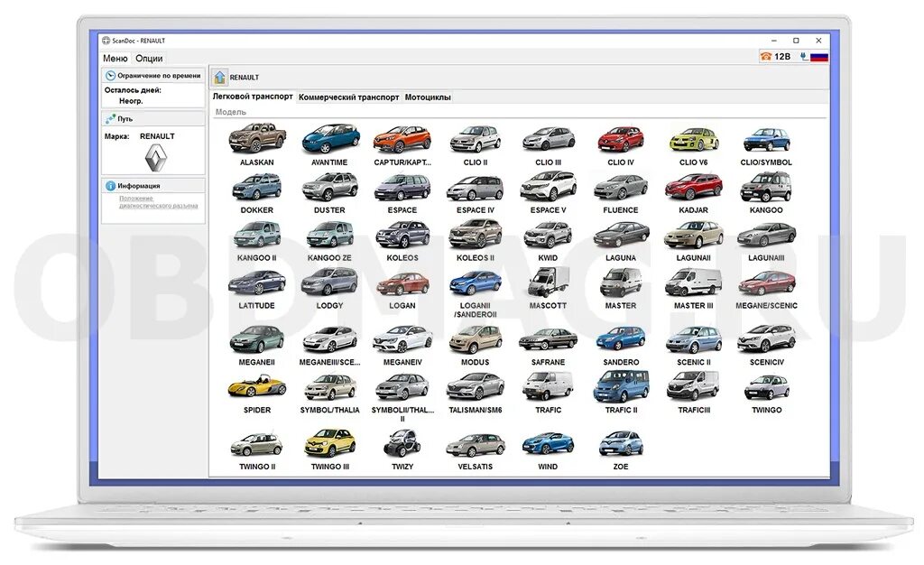
Task: Choose the ZOE electric car icon
Action: point(621,444)
